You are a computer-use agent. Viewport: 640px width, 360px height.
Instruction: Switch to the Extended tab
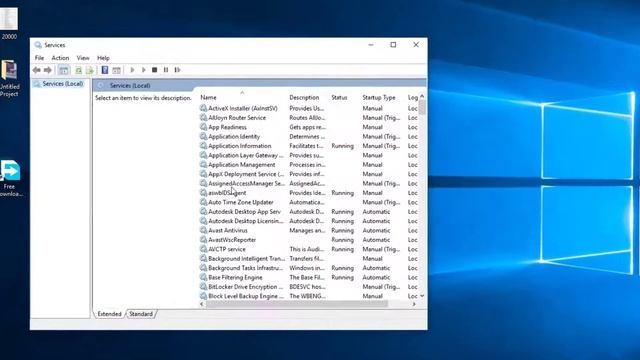109,314
